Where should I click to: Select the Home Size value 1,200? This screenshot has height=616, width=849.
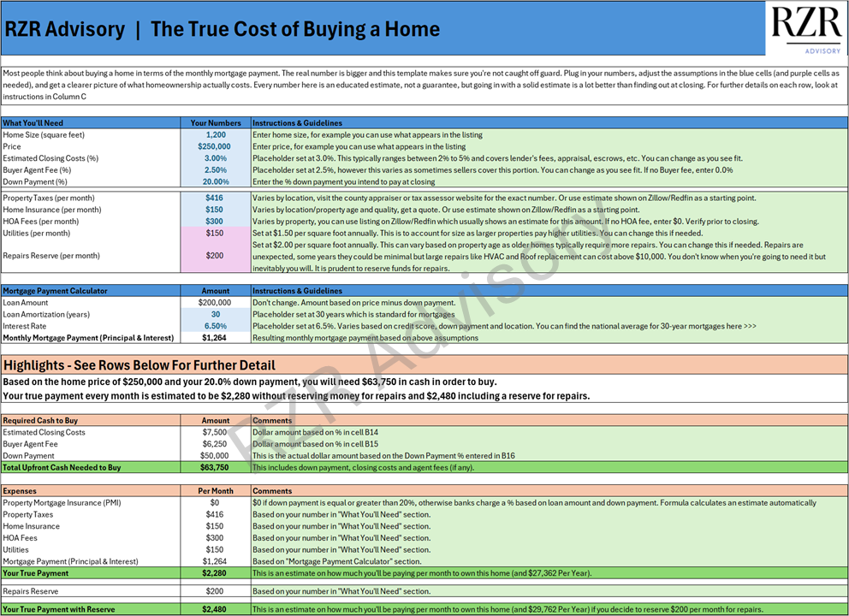coord(216,135)
